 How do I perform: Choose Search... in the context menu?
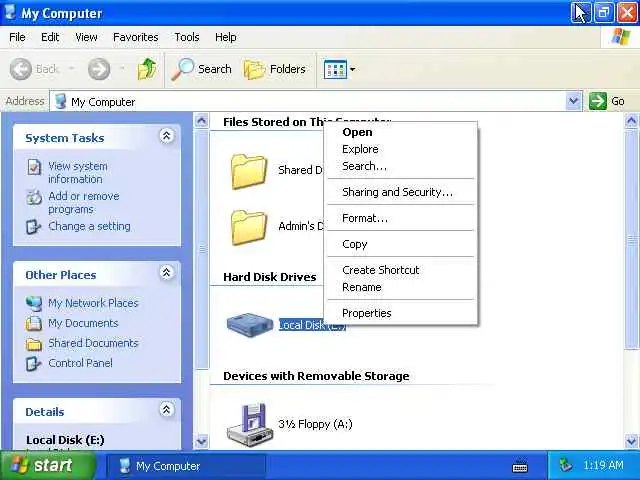point(402,167)
